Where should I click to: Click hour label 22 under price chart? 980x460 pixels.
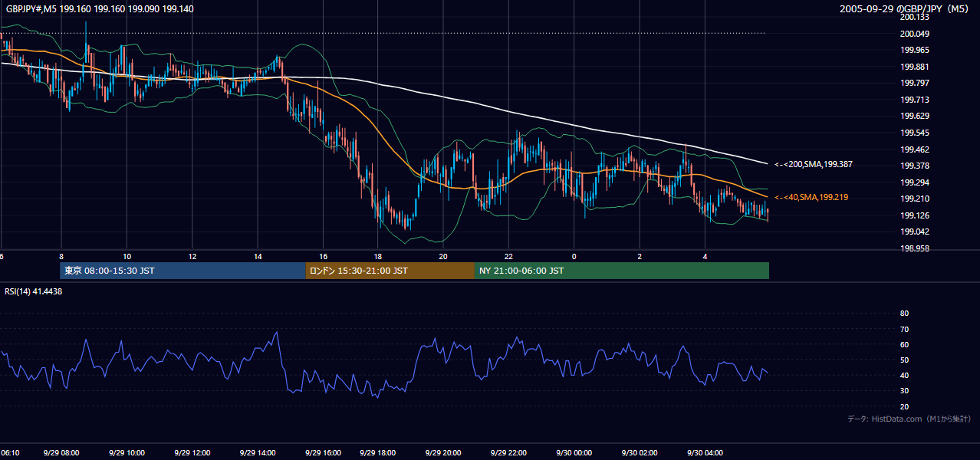[509, 256]
